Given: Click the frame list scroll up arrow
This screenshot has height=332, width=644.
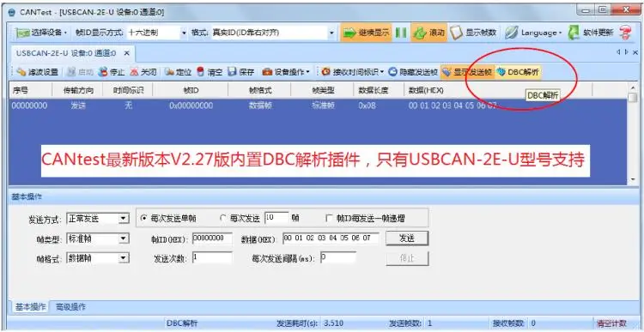Looking at the screenshot, I should [632, 88].
